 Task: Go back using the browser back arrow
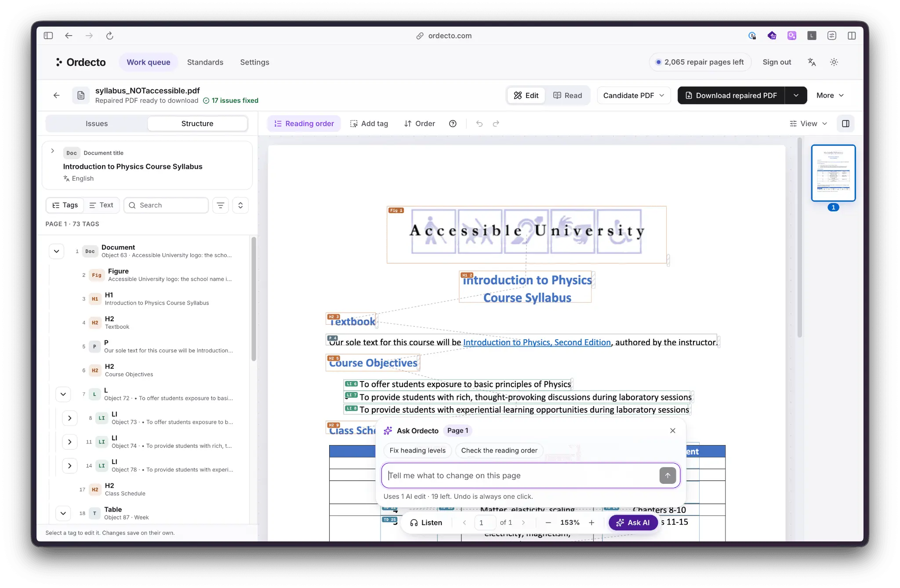pyautogui.click(x=69, y=36)
